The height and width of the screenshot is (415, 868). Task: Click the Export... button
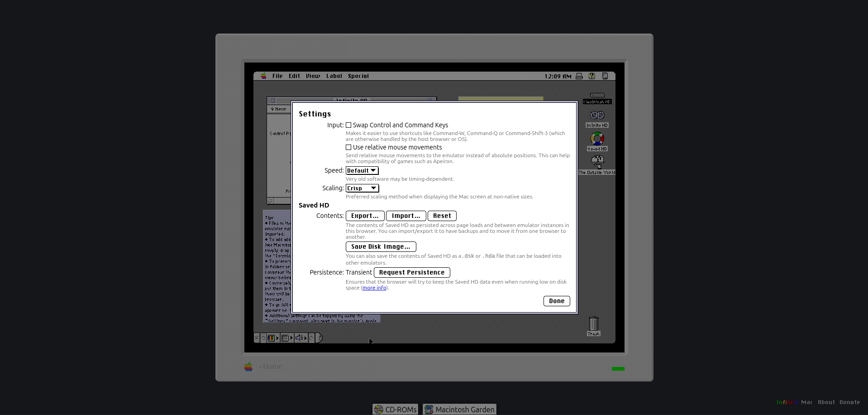tap(365, 216)
